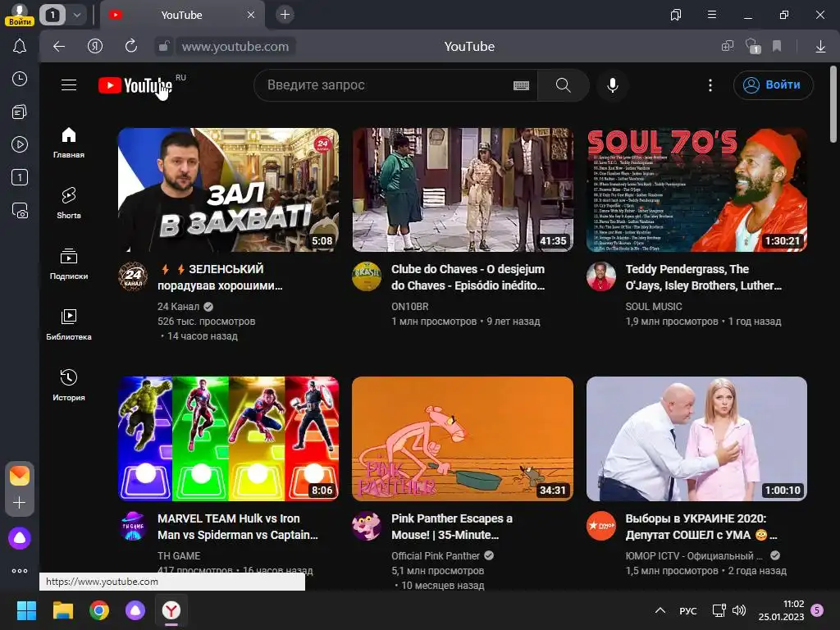Click the page vertical scrollbar

833,104
